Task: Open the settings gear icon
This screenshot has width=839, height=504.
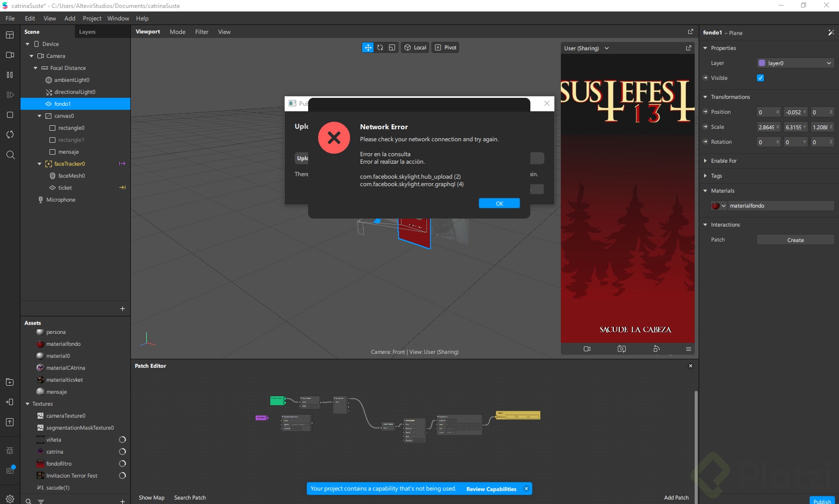Action: pos(9,499)
